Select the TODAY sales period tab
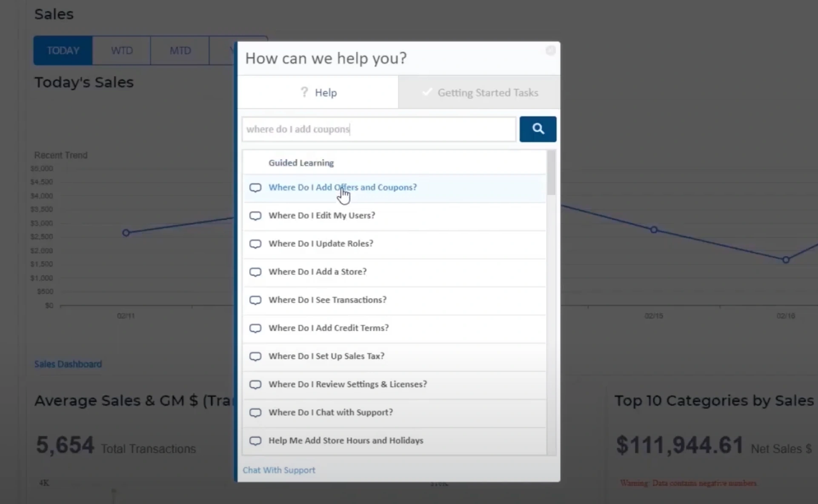This screenshot has height=504, width=818. pos(63,51)
